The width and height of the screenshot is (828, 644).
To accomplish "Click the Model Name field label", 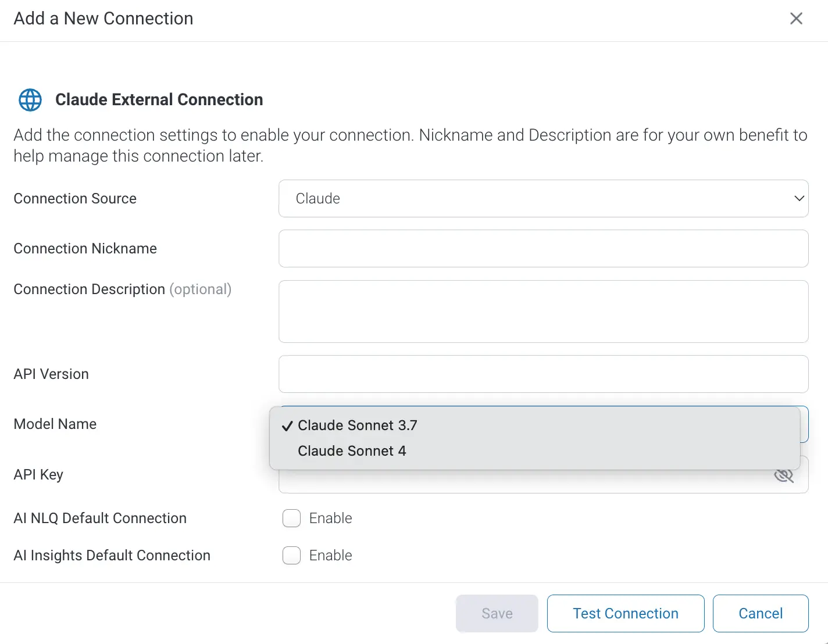I will click(x=55, y=424).
